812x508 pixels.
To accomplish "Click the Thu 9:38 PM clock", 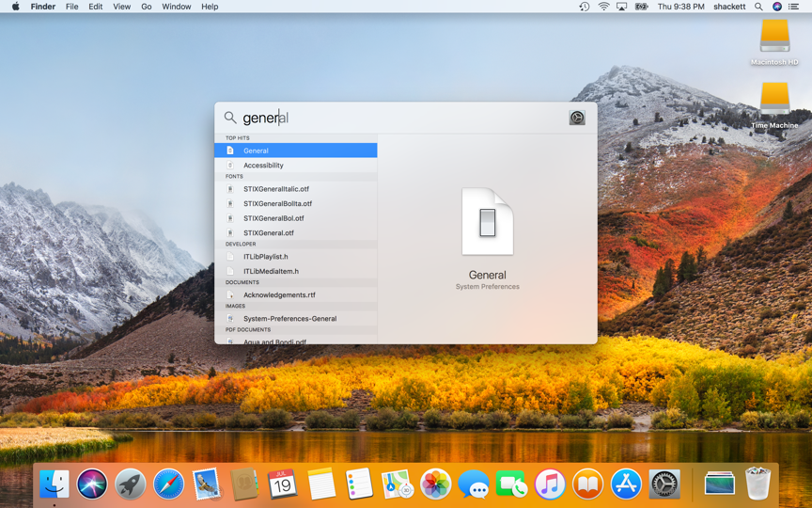I will (x=681, y=7).
